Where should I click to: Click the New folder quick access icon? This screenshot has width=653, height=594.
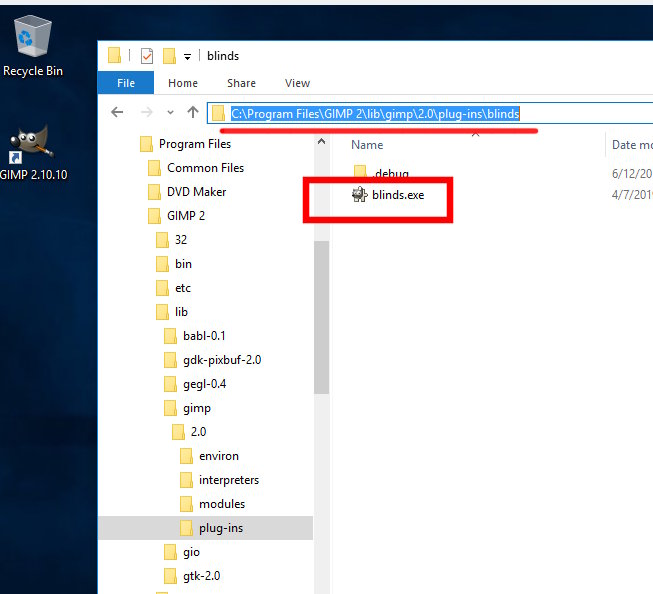click(x=169, y=56)
